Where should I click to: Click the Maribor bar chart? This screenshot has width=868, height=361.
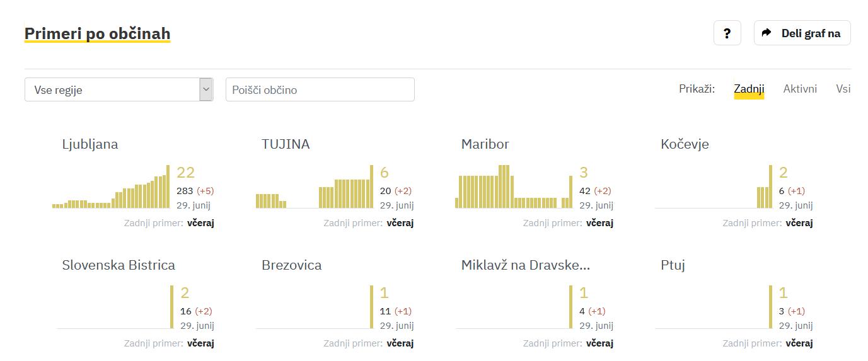pos(514,187)
